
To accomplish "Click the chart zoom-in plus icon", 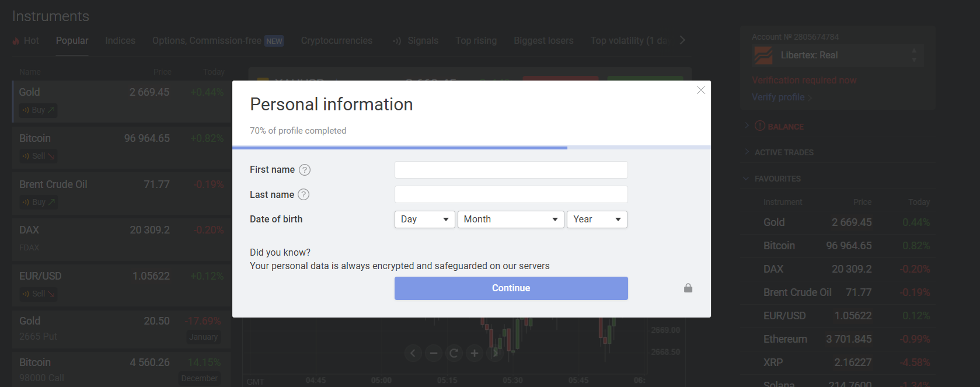I will coord(475,353).
